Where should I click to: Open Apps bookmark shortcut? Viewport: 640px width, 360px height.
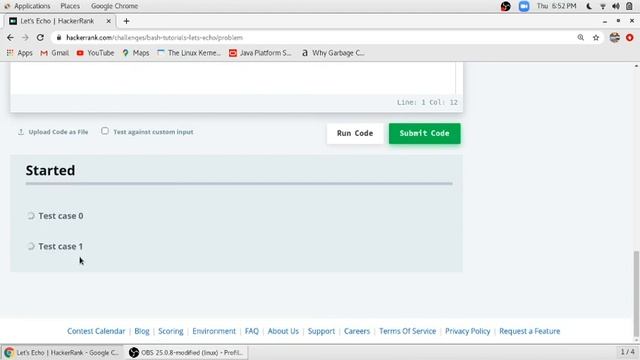tap(20, 53)
